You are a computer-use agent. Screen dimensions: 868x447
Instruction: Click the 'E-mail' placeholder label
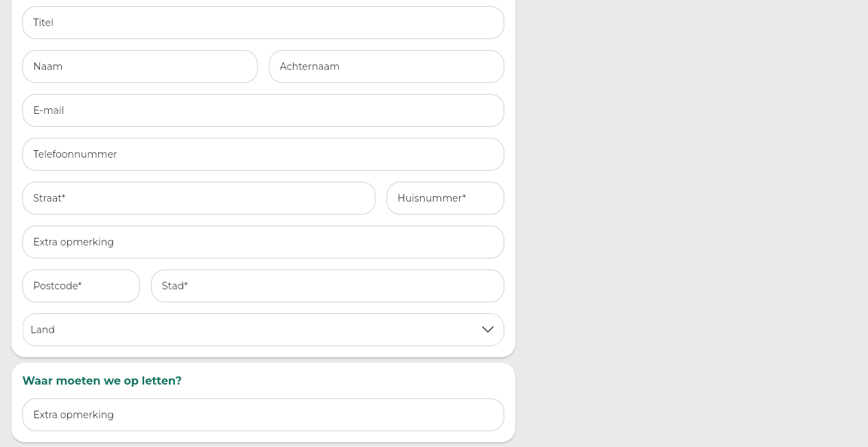[x=49, y=110]
